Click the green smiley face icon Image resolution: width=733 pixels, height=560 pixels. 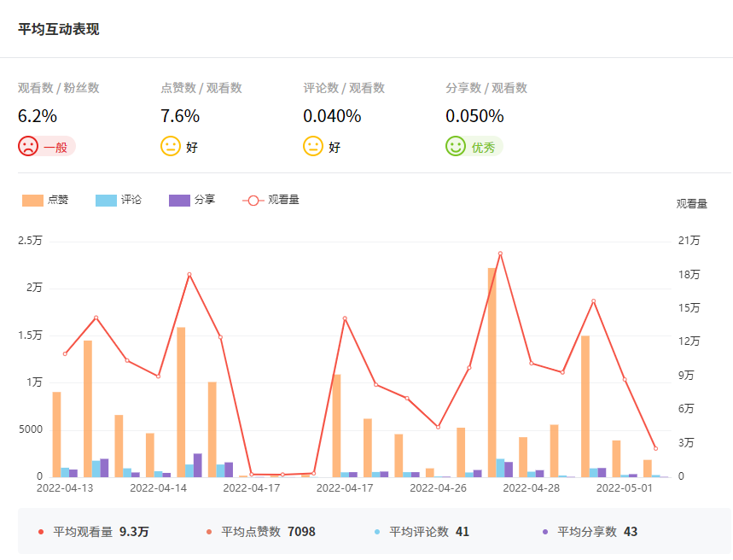pos(456,146)
